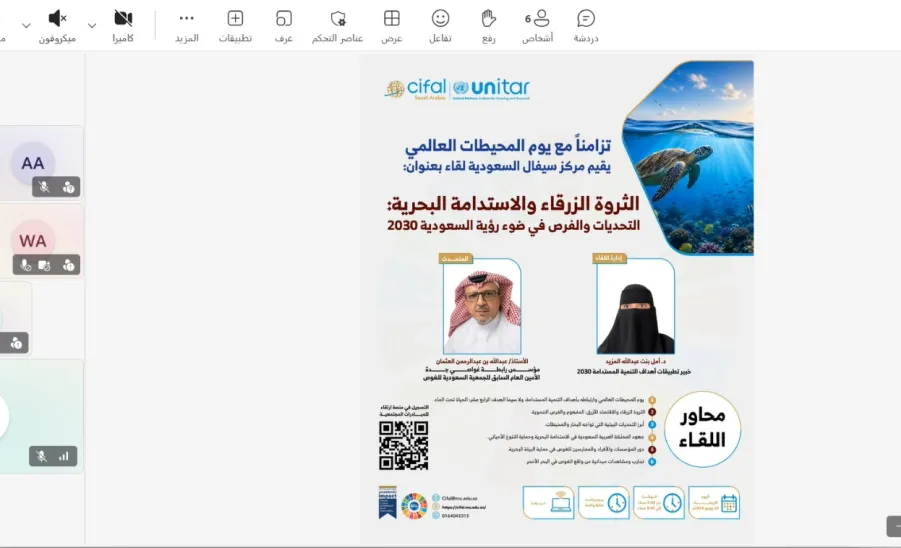Open the غرف breakout rooms
The image size is (901, 548).
[284, 26]
